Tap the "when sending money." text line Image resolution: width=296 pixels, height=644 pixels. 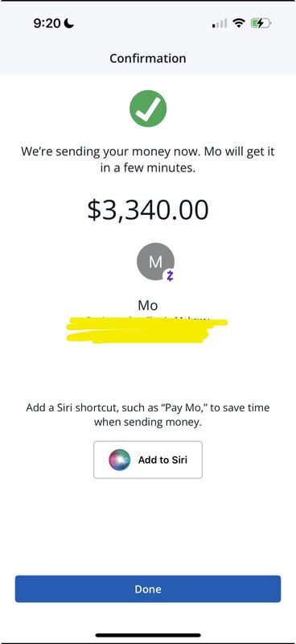148,422
